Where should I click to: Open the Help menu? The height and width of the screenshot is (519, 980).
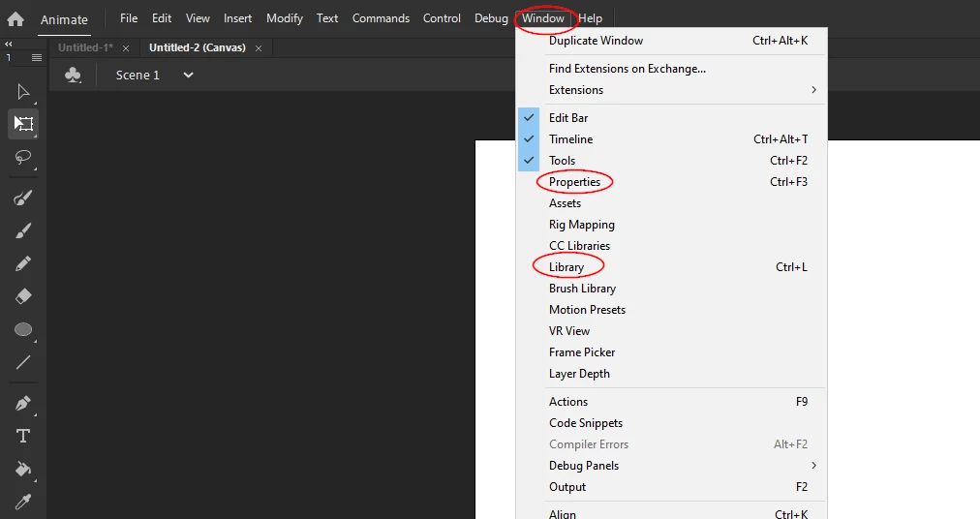tap(590, 18)
